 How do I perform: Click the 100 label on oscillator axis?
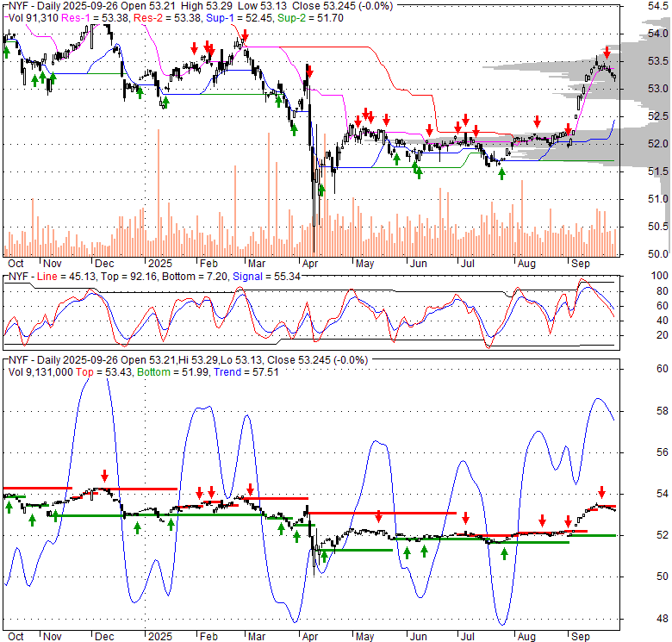tap(660, 276)
